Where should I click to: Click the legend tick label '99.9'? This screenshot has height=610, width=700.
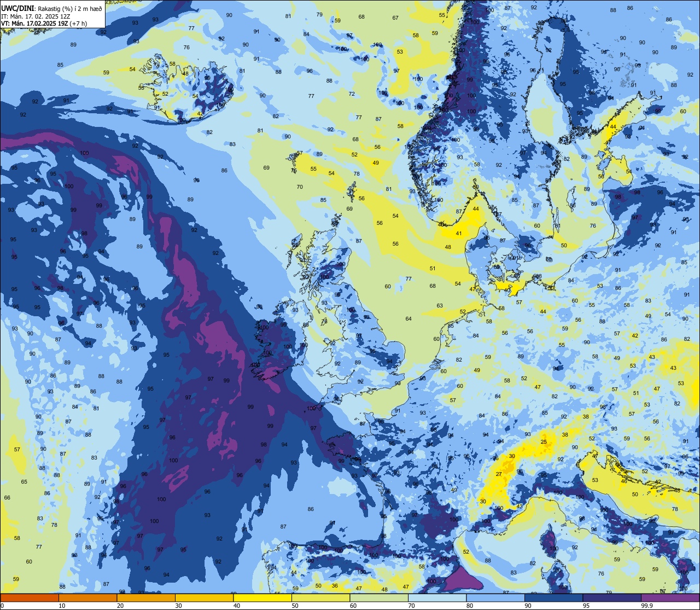click(647, 606)
